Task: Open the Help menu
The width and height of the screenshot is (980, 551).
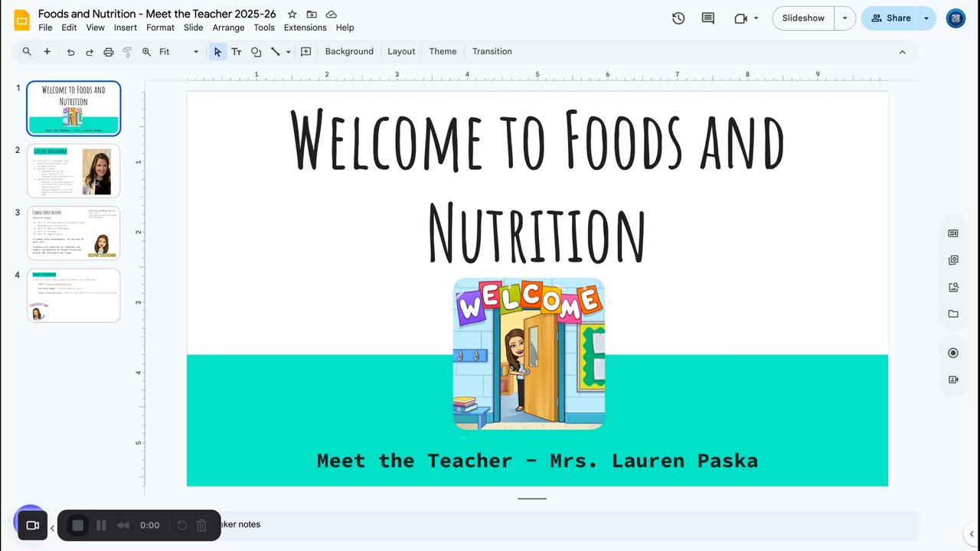Action: pos(345,28)
